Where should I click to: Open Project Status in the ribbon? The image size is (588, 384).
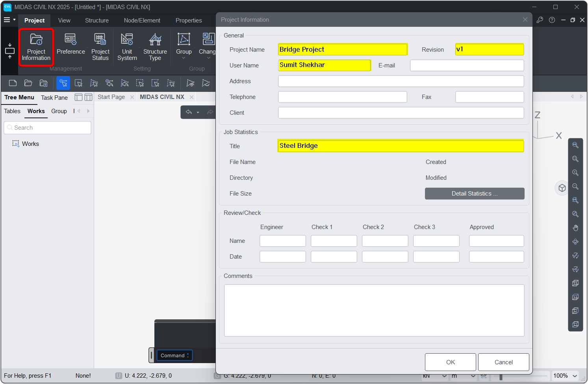(100, 47)
